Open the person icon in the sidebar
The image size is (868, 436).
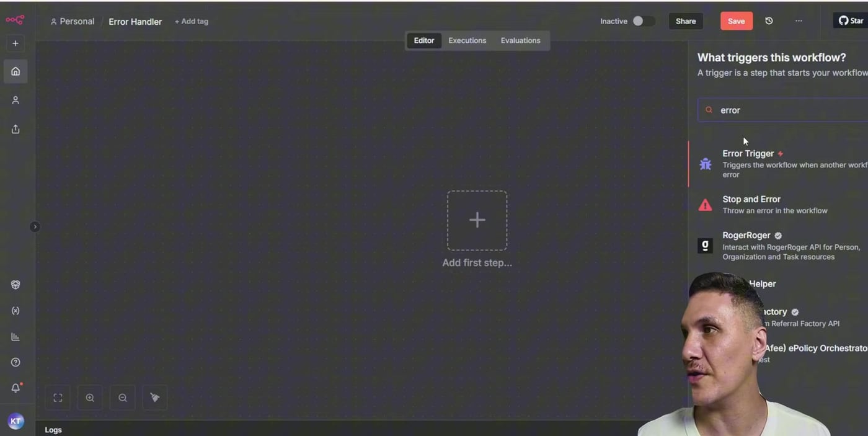click(15, 100)
